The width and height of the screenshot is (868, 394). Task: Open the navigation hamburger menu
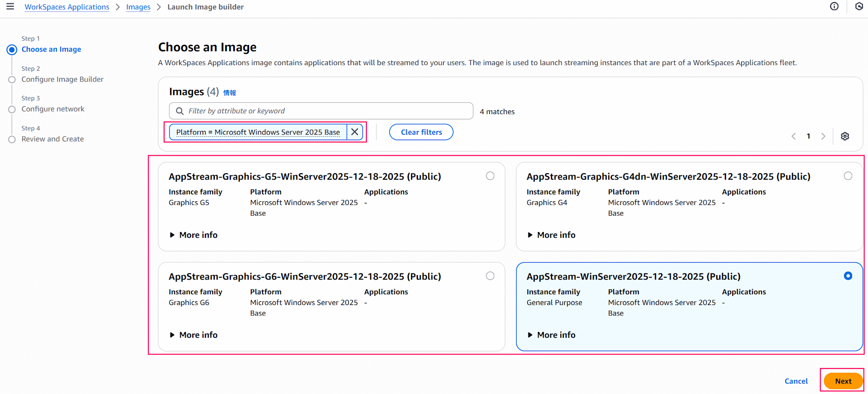[x=10, y=7]
